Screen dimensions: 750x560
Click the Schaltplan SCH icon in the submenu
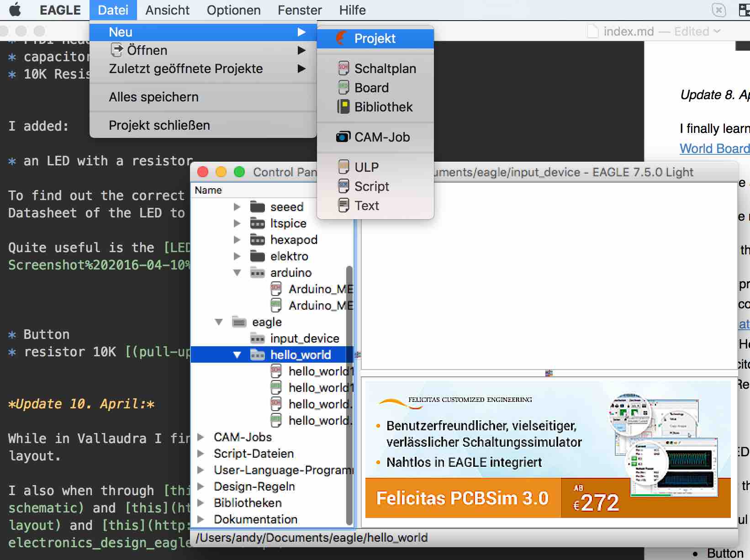343,69
